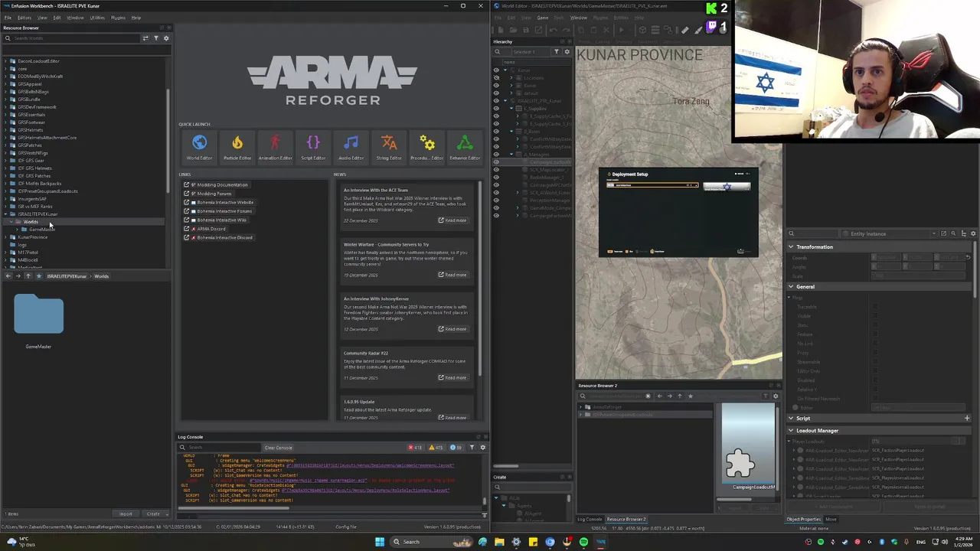Hide the C_Supplies layer via eye icon
The height and width of the screenshot is (551, 980).
(x=496, y=109)
